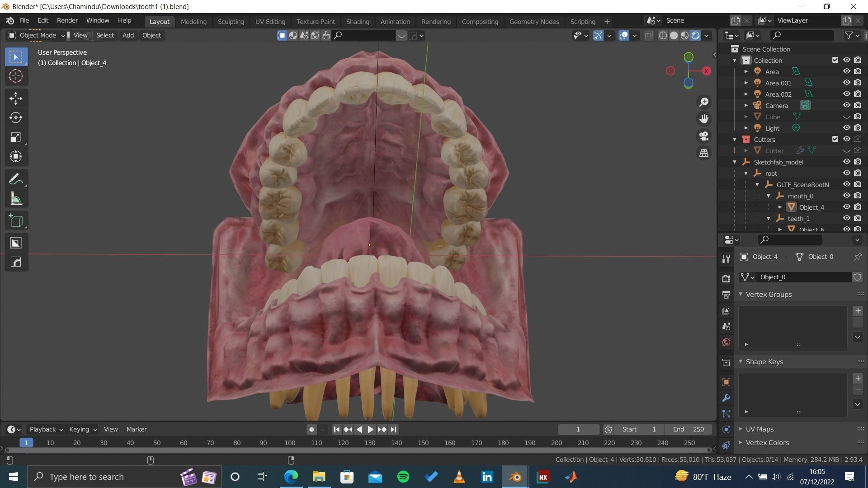Toggle X-ray show icon in header

[x=649, y=36]
